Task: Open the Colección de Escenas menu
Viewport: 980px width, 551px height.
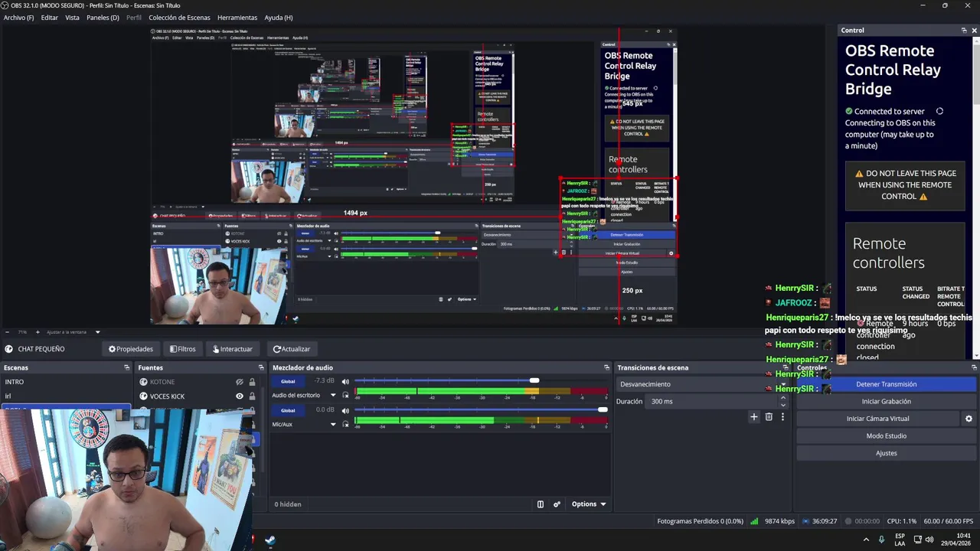Action: (179, 18)
